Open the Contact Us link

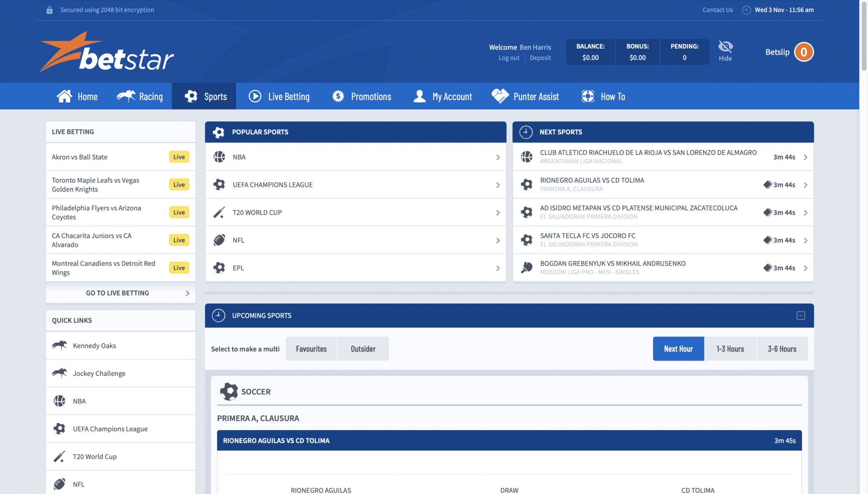(x=718, y=10)
